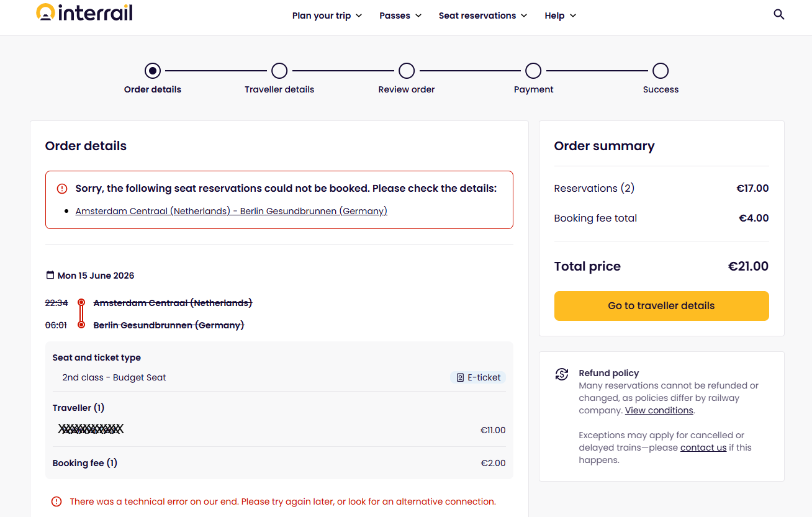812x517 pixels.
Task: Expand the Passes dropdown menu
Action: 400,16
